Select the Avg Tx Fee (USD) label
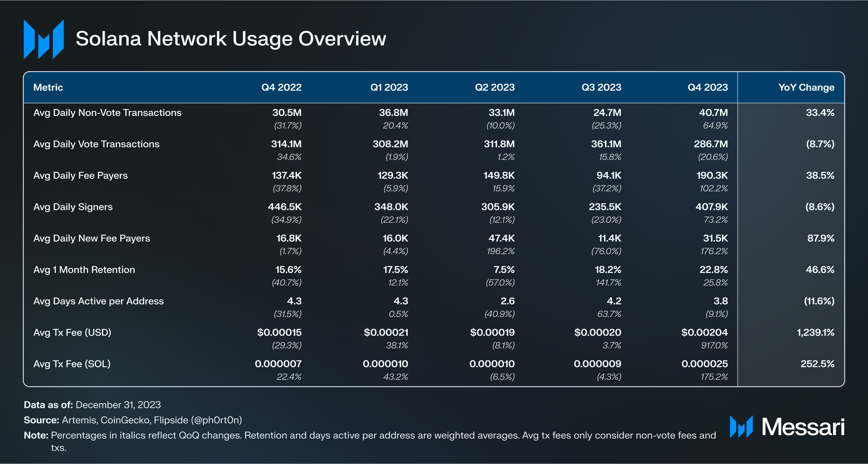This screenshot has width=868, height=464. pos(72,333)
